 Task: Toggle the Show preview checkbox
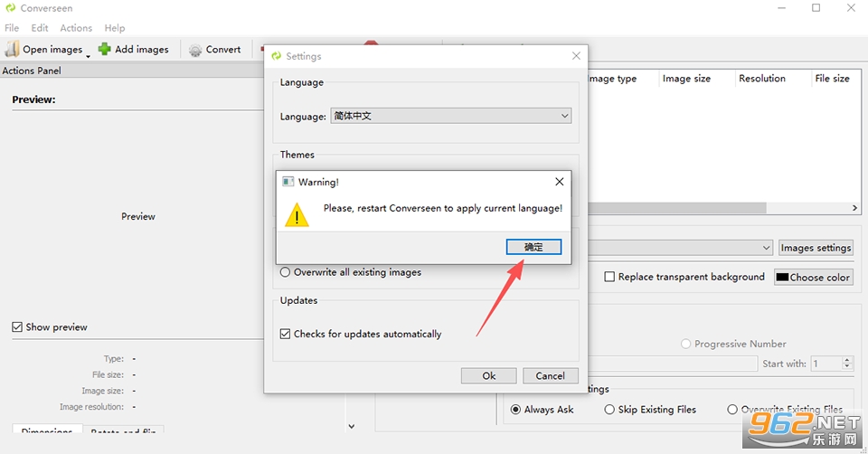17,327
